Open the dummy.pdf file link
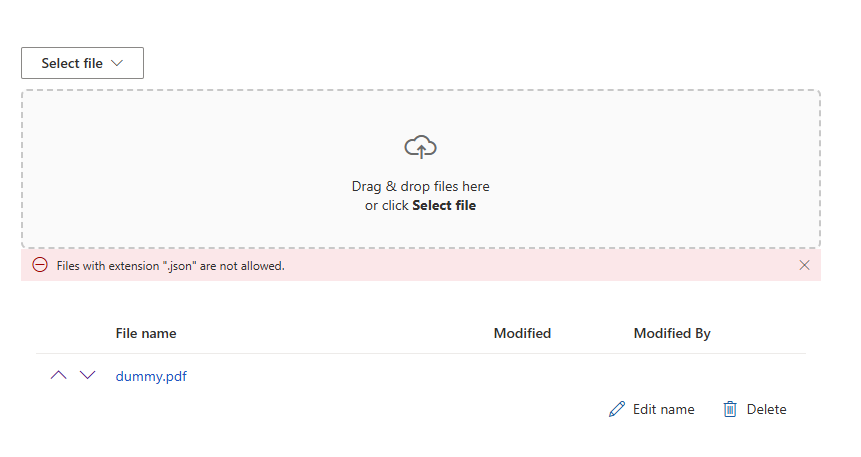 tap(151, 377)
